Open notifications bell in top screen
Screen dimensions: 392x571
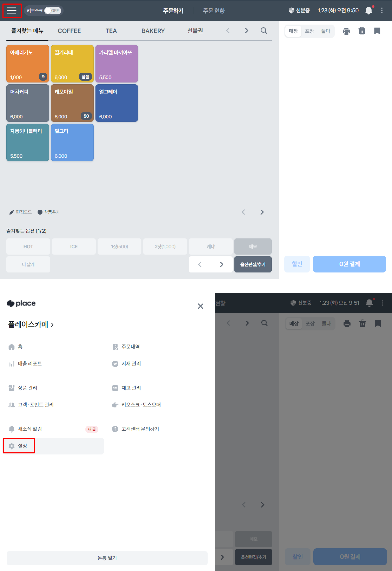368,10
